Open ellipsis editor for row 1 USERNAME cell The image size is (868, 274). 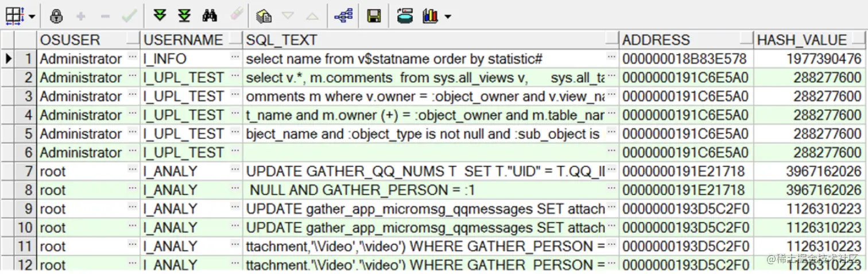(x=235, y=59)
